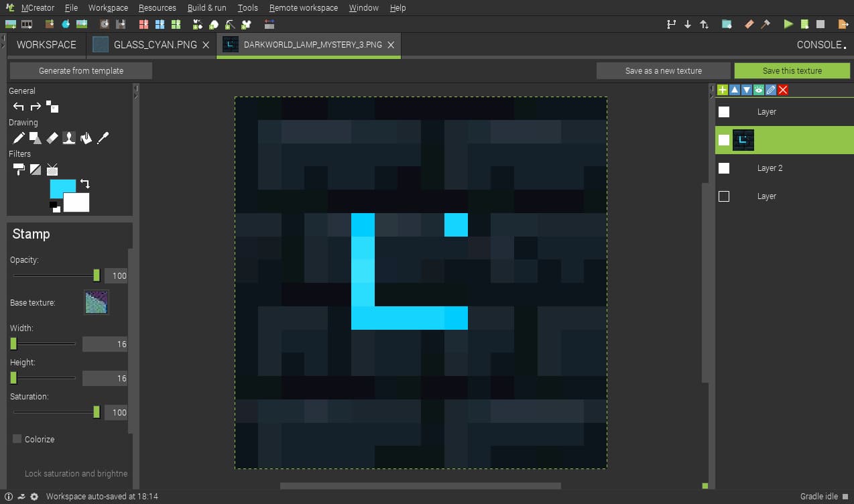This screenshot has height=504, width=854.
Task: Toggle layer visibility using eye icon
Action: click(758, 89)
